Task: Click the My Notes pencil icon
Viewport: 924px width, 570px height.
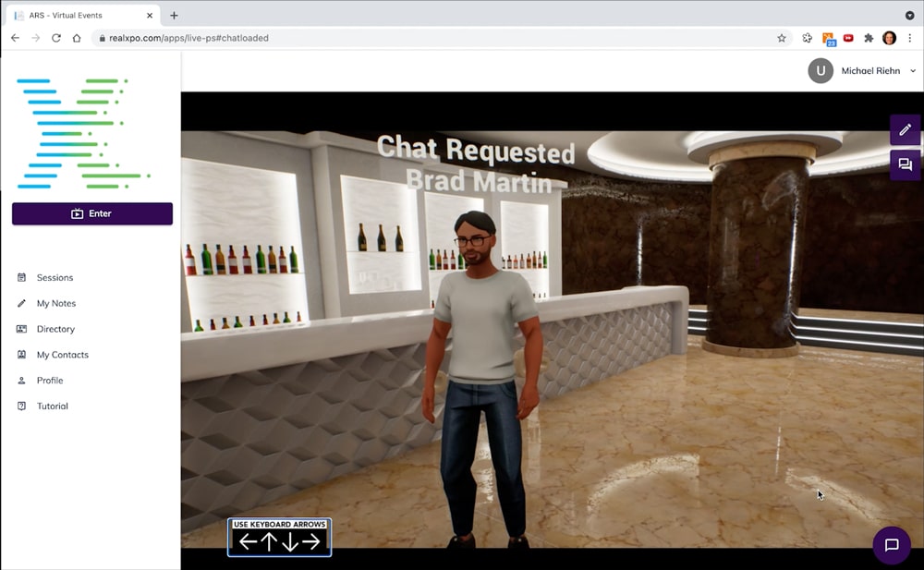Action: 21,303
